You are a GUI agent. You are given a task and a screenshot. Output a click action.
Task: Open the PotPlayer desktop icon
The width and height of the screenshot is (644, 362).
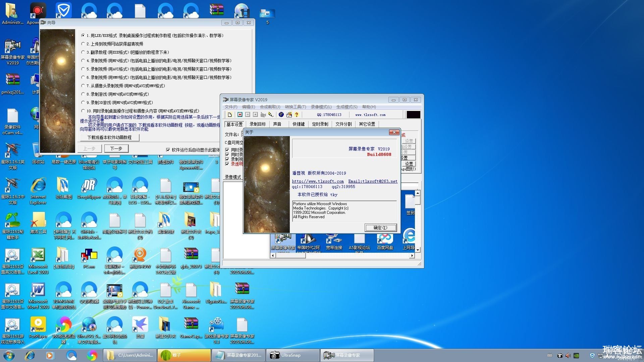(38, 328)
